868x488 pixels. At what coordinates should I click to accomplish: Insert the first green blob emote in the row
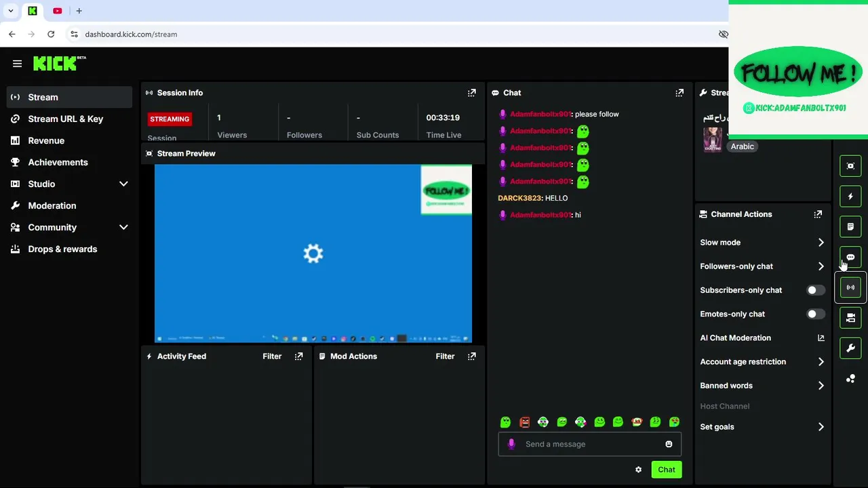coord(505,422)
